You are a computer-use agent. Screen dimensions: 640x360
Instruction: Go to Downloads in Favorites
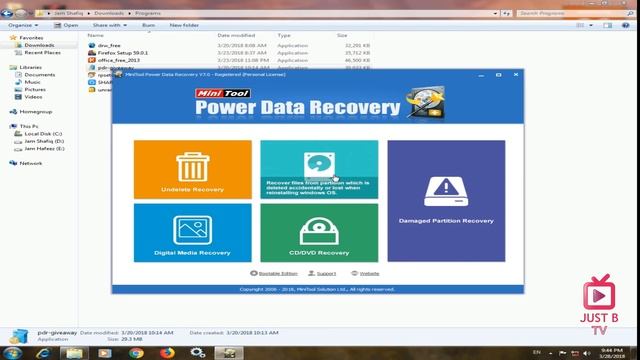point(39,45)
